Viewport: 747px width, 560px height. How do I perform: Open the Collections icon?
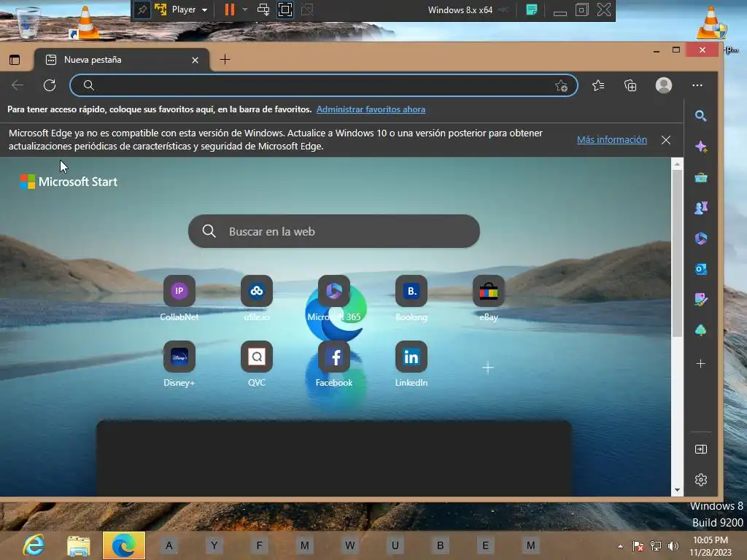(630, 85)
